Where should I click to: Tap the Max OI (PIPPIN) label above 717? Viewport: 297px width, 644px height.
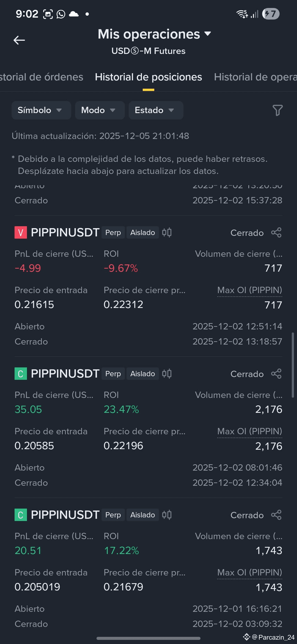pos(250,290)
